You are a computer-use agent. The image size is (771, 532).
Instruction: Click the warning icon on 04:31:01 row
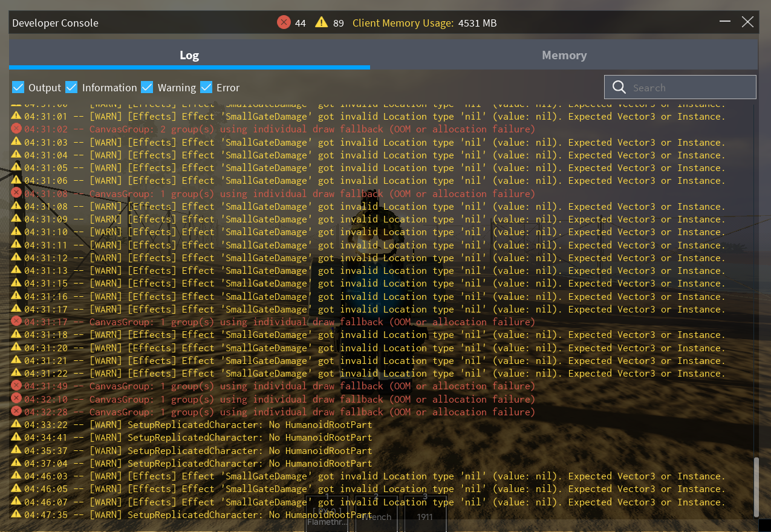point(16,115)
